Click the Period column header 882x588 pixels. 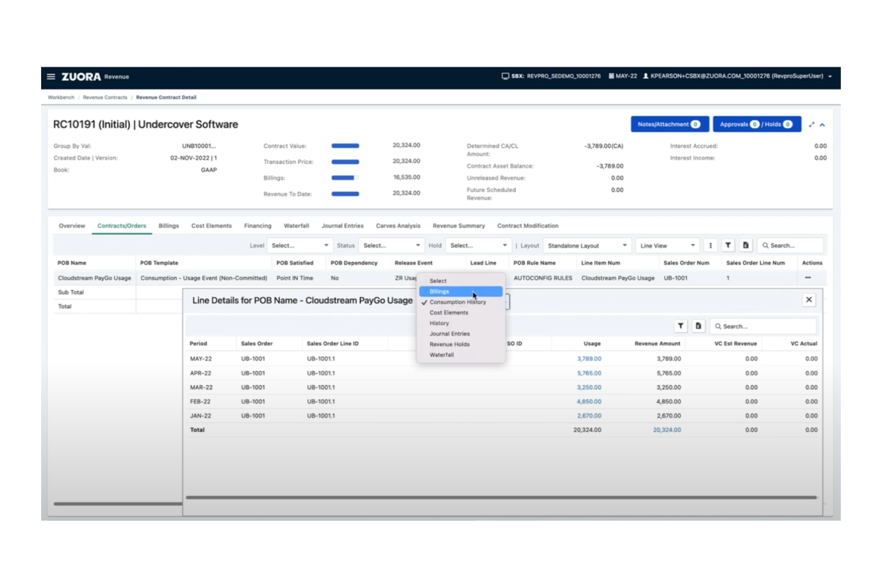(x=198, y=344)
